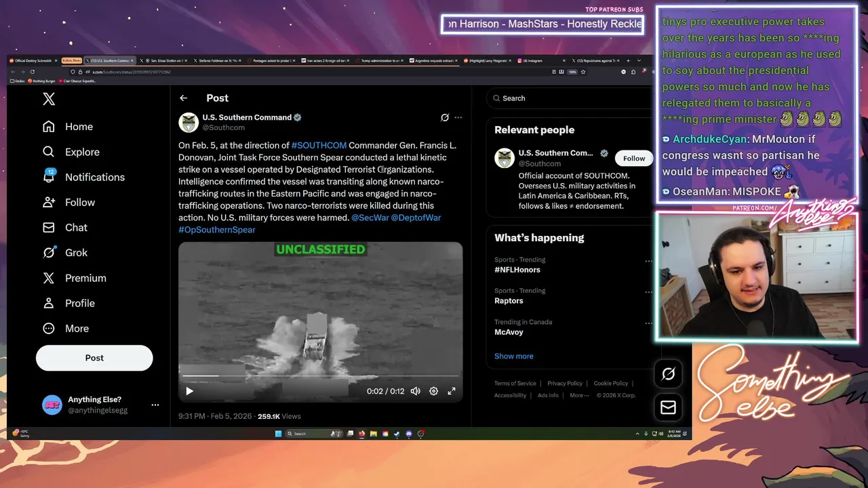
Task: Click the white Post button
Action: coord(94,358)
